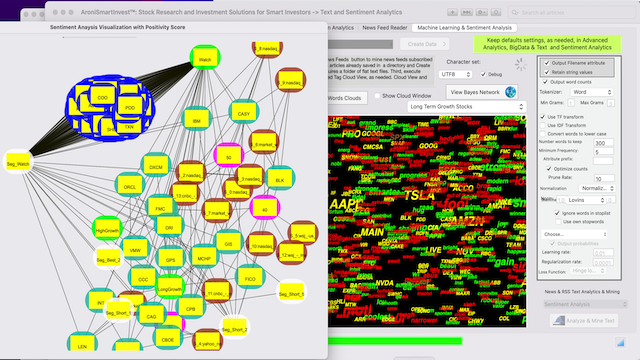Click the PDD node in blue cluster
640x360 pixels.
130,106
